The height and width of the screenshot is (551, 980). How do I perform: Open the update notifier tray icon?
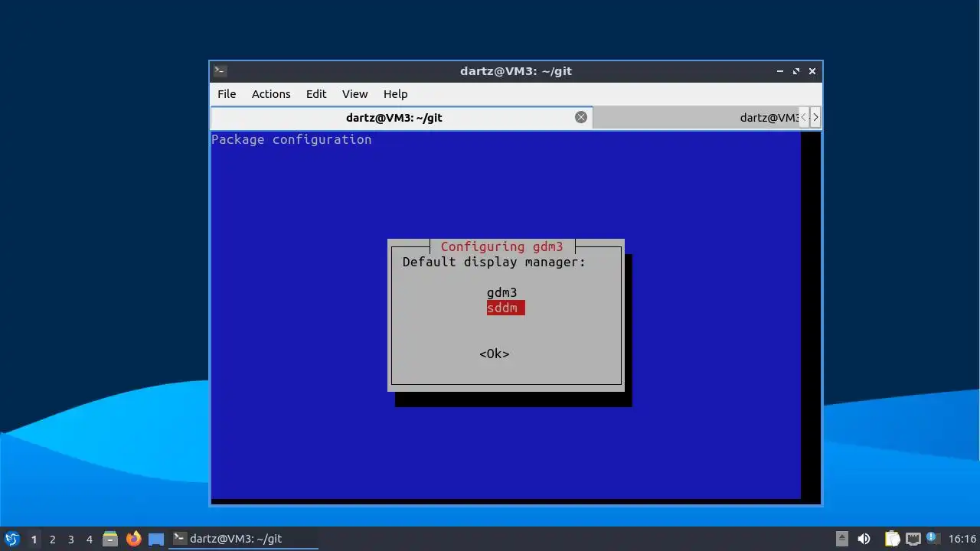tap(932, 538)
